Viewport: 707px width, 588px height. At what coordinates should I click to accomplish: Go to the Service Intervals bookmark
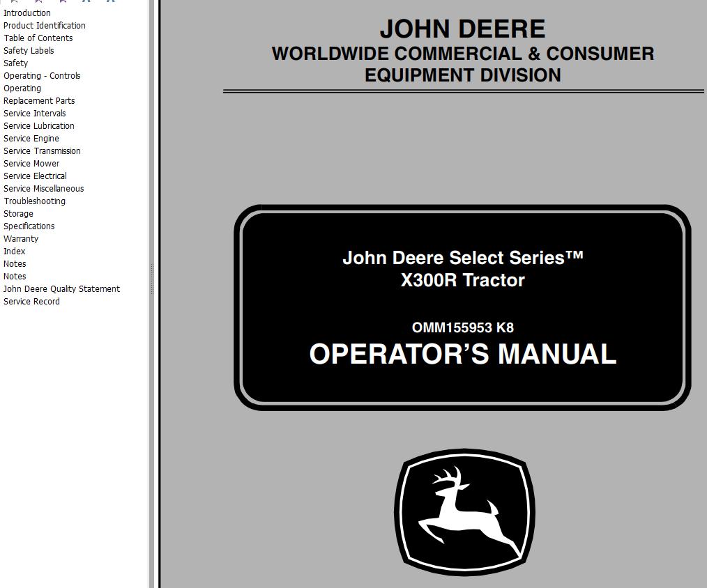[34, 113]
